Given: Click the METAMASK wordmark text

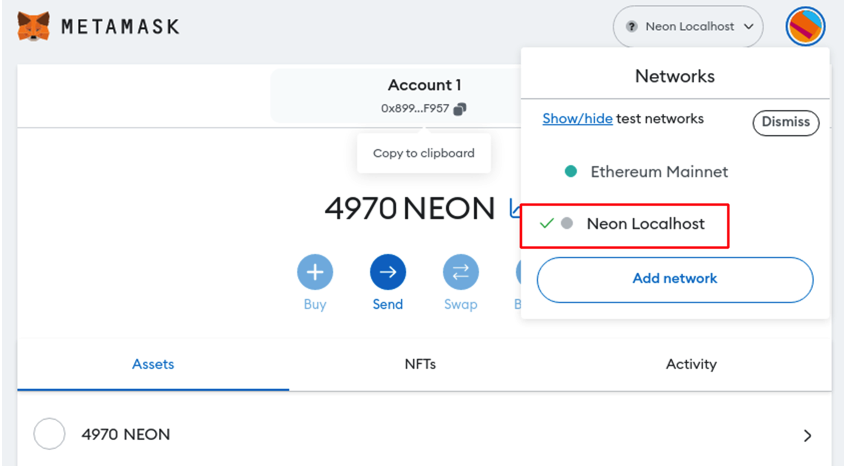Looking at the screenshot, I should coord(120,26).
